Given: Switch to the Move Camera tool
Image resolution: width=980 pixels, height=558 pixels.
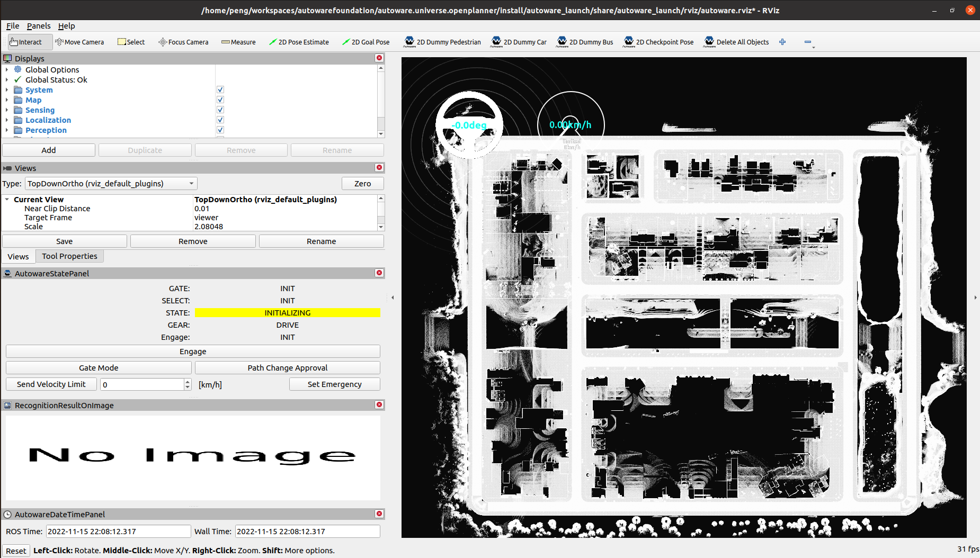Looking at the screenshot, I should click(79, 42).
